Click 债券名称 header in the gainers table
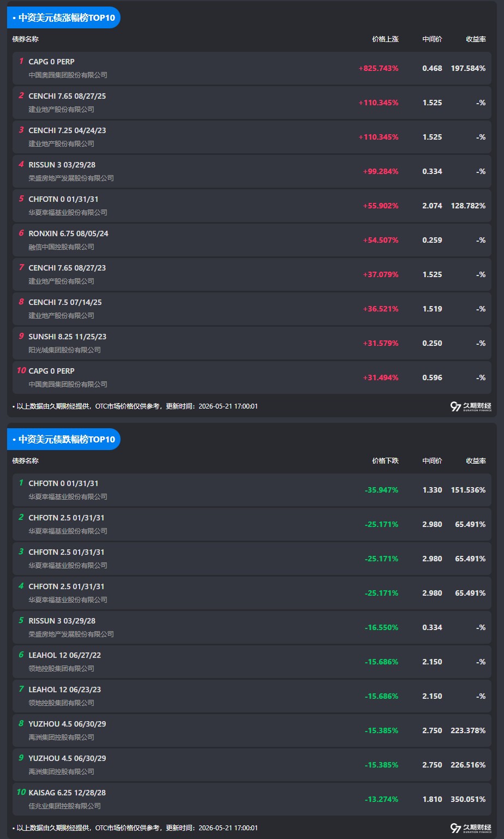This screenshot has height=839, width=504. [26, 39]
